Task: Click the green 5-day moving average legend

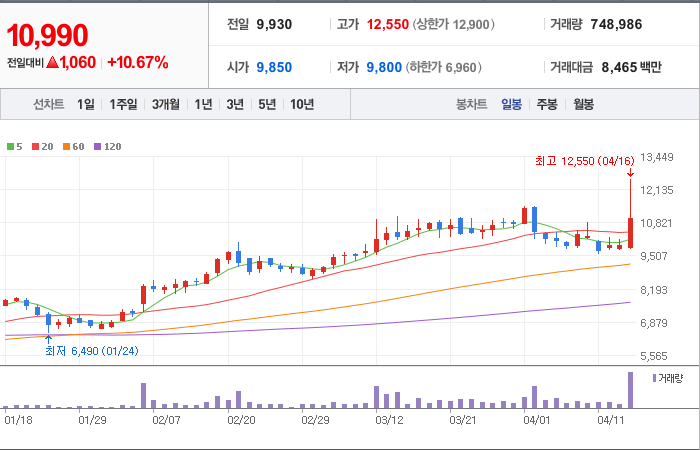Action: click(x=14, y=146)
